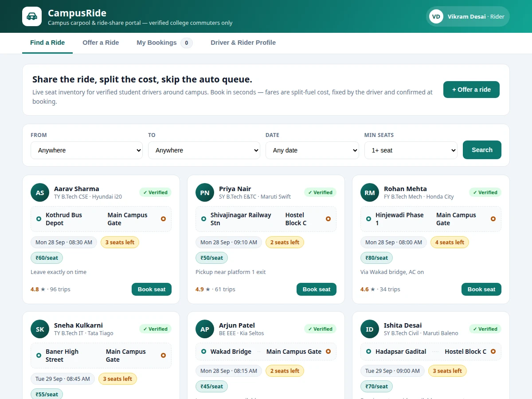Click the ₹60/seat fare chip

[47, 258]
